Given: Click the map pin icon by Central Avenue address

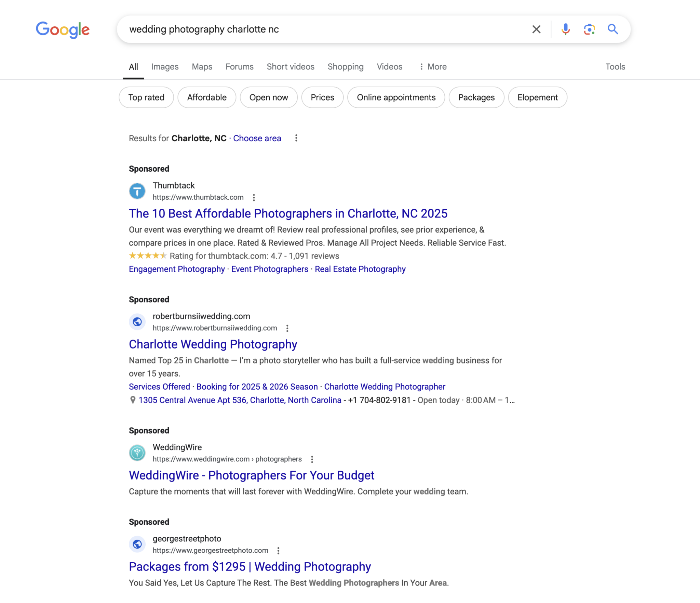Looking at the screenshot, I should click(133, 400).
